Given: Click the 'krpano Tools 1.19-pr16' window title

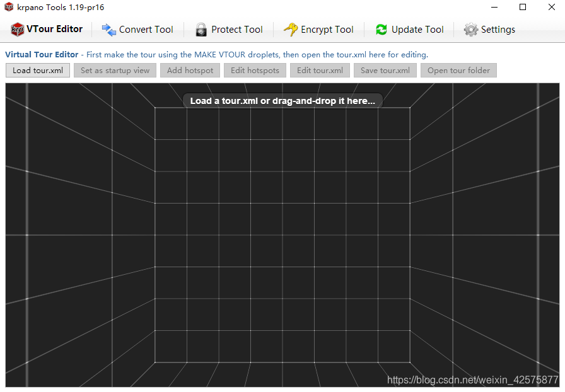Looking at the screenshot, I should pyautogui.click(x=61, y=7).
